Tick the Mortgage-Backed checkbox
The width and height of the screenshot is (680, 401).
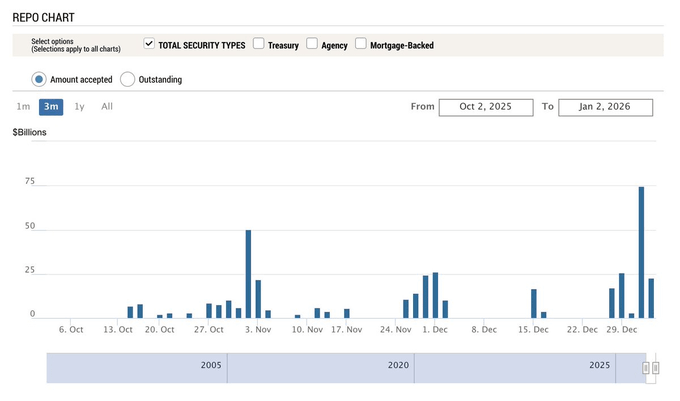point(361,44)
